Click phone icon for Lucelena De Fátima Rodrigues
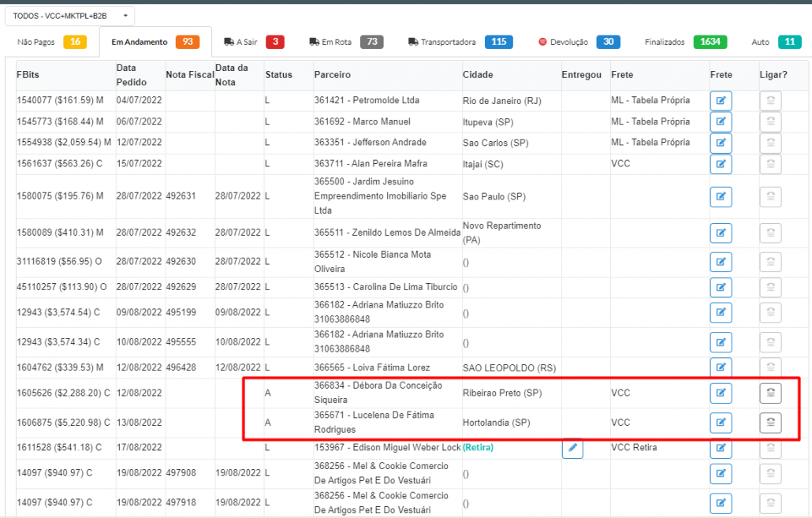Screen dimensions: 812x518 pyautogui.click(x=770, y=423)
